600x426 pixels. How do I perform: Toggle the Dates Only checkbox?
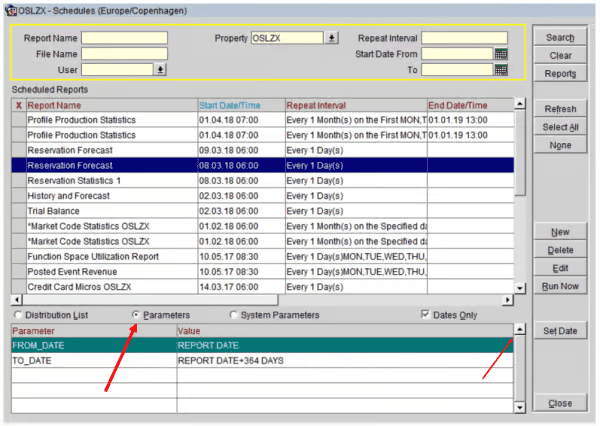(427, 315)
